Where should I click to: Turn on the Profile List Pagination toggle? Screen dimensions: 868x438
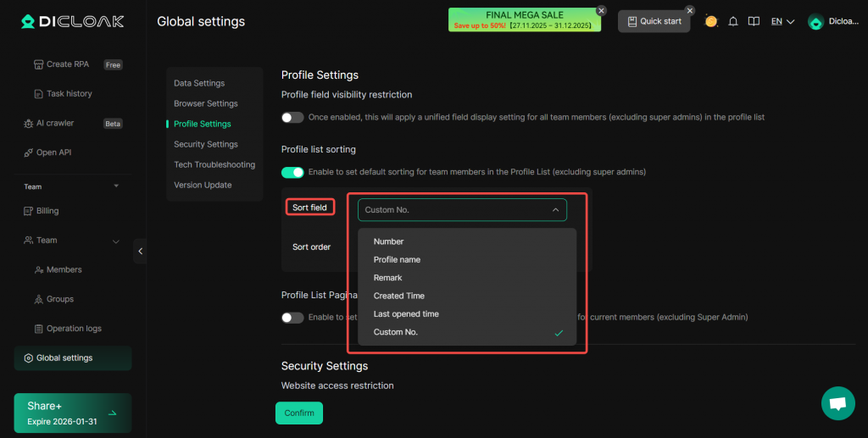point(292,318)
